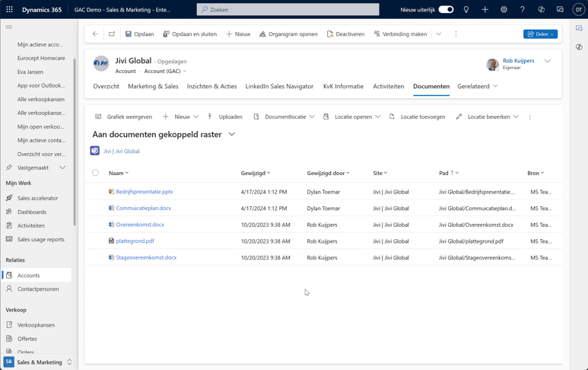Click the lightbulb assistant icon in top bar

click(x=466, y=9)
